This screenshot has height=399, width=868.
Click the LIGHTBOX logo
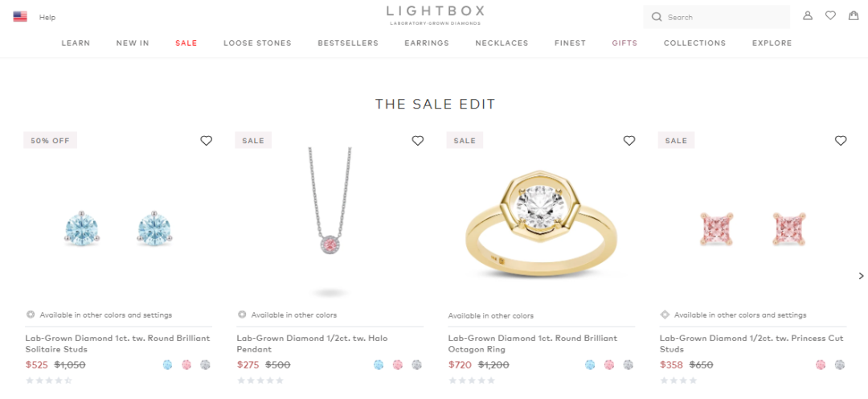(x=435, y=15)
